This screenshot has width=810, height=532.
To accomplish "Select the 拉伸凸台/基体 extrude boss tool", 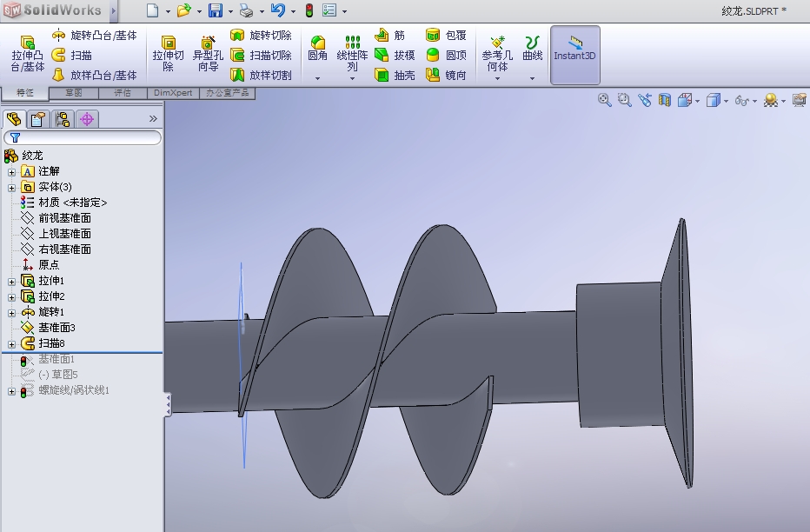I will point(28,54).
